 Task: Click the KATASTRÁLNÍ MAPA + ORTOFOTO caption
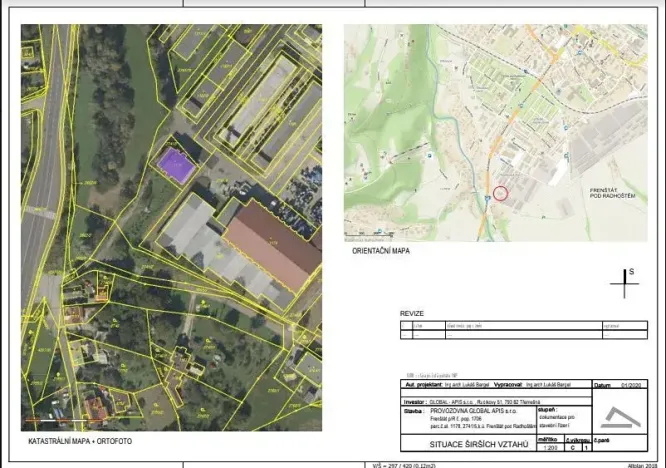click(79, 440)
